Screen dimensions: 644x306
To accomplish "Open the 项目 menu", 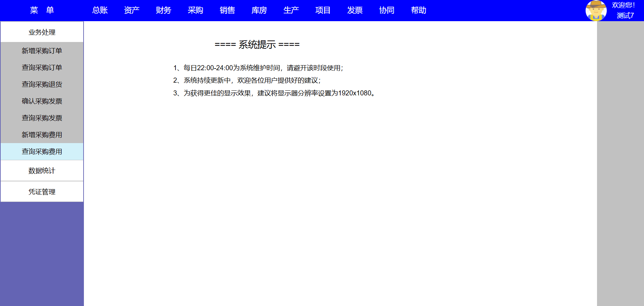I will tap(323, 10).
